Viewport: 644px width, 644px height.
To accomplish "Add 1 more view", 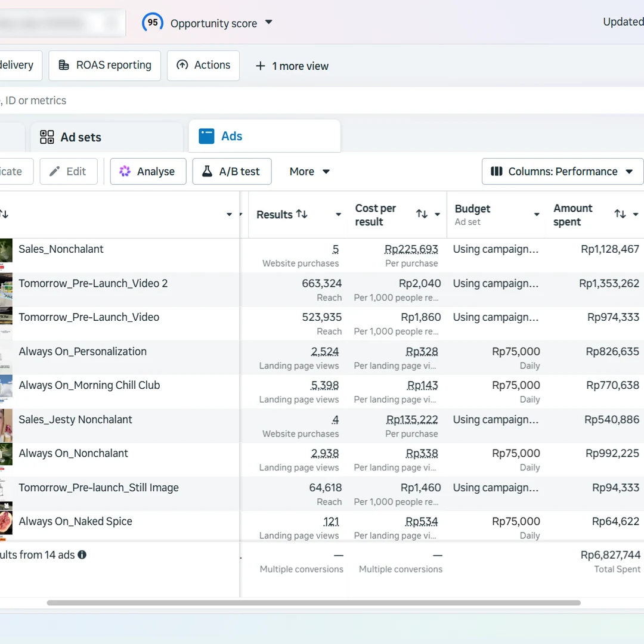I will click(x=292, y=66).
